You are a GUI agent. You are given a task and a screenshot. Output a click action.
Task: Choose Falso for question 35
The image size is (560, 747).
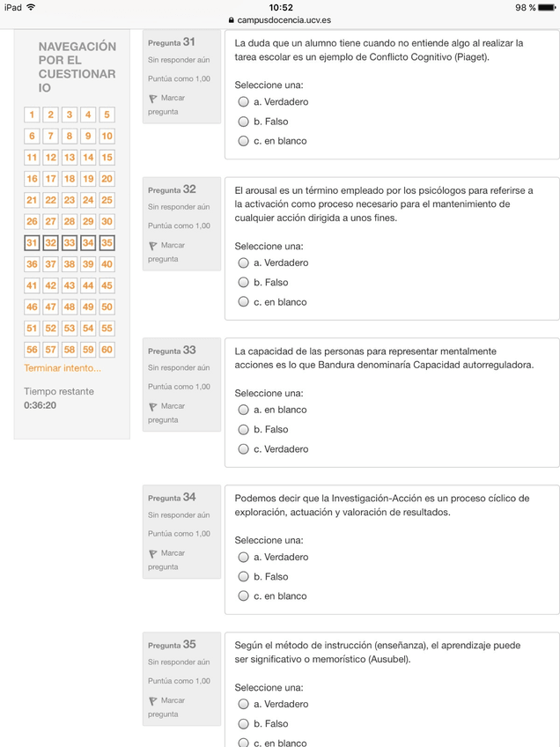click(244, 724)
